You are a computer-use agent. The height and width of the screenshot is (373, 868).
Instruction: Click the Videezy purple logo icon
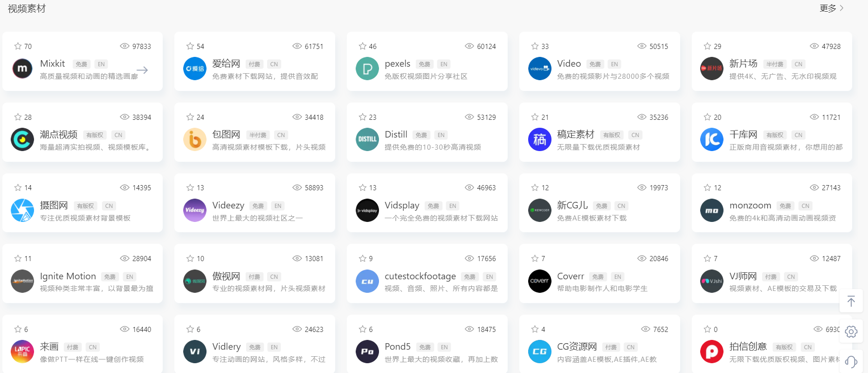point(195,210)
